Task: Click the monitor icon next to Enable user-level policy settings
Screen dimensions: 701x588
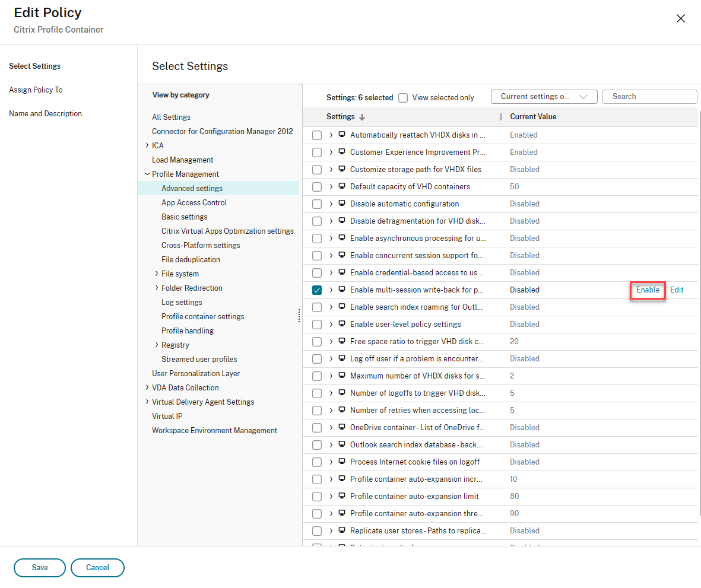Action: click(x=342, y=324)
